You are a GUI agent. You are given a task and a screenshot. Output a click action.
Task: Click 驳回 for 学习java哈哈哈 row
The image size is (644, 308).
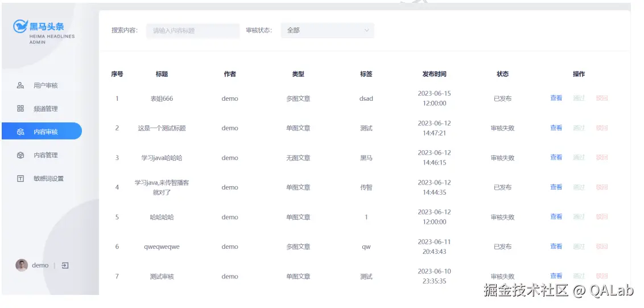(x=602, y=157)
